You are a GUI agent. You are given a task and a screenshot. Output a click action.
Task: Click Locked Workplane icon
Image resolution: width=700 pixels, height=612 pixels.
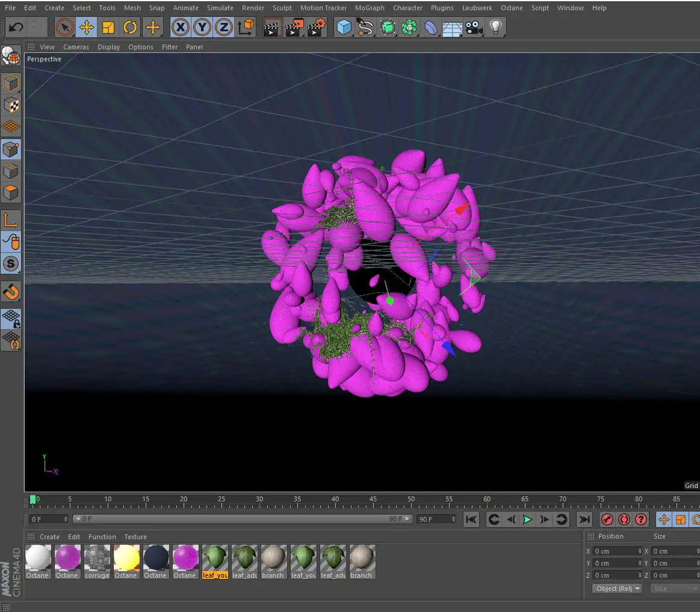pos(11,319)
